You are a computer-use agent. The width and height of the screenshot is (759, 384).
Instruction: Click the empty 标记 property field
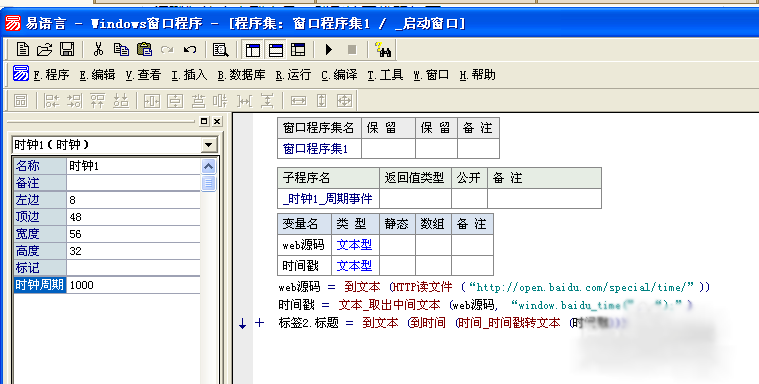[133, 268]
